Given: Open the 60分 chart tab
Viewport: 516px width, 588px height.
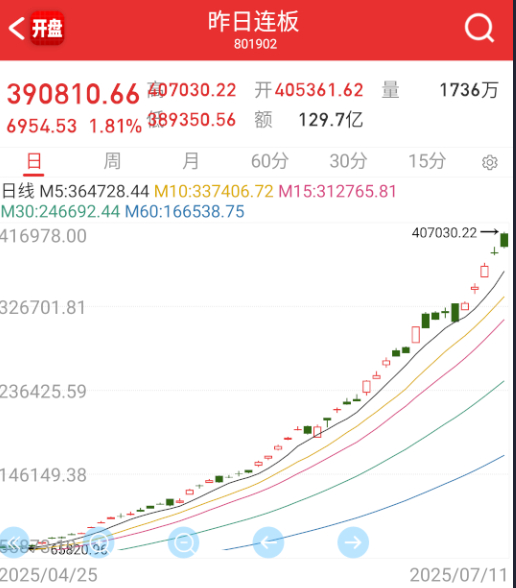Looking at the screenshot, I should pyautogui.click(x=270, y=161).
